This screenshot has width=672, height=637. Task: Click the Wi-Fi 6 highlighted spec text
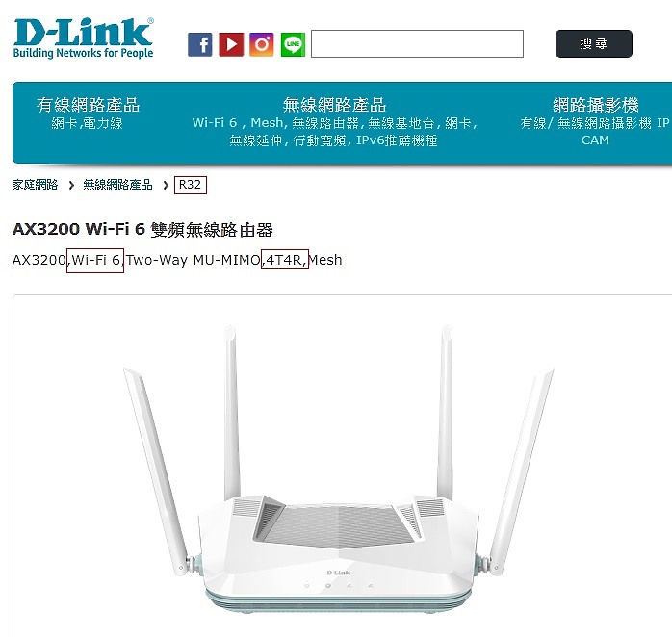[95, 260]
